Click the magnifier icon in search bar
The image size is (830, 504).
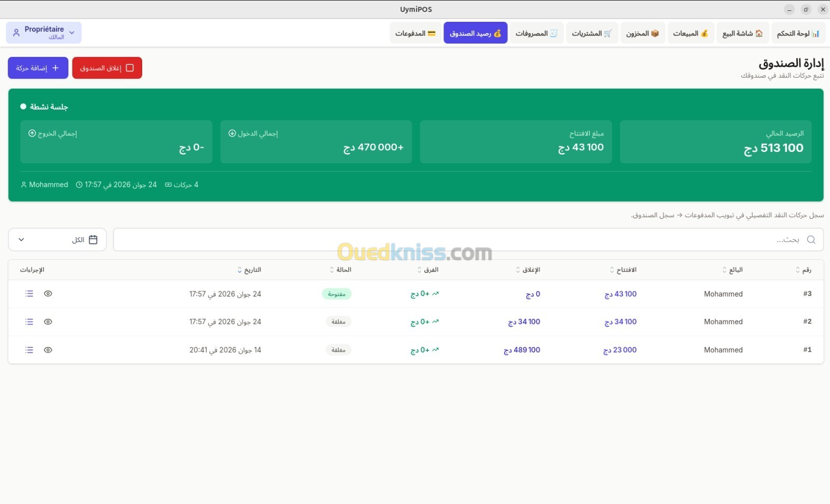click(811, 240)
